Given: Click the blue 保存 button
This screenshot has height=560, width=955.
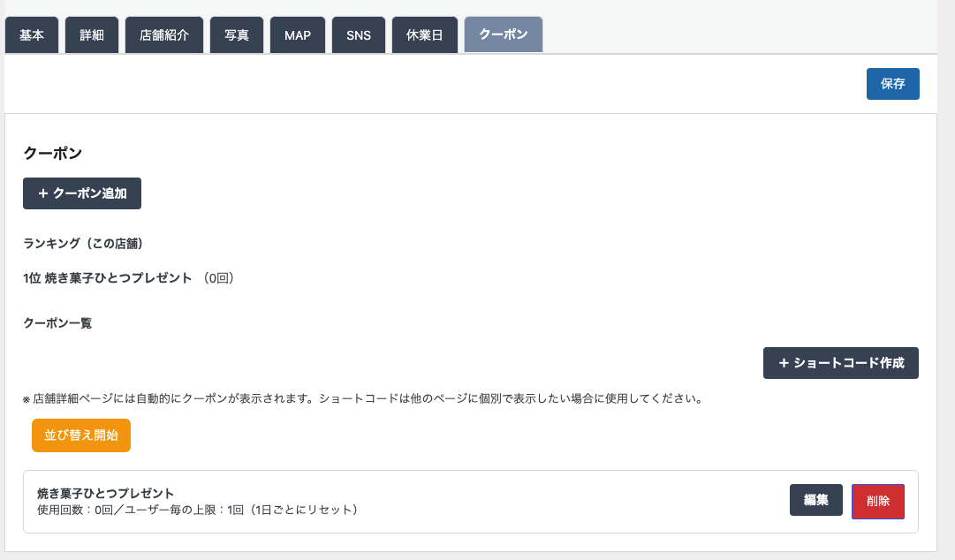Looking at the screenshot, I should (893, 84).
